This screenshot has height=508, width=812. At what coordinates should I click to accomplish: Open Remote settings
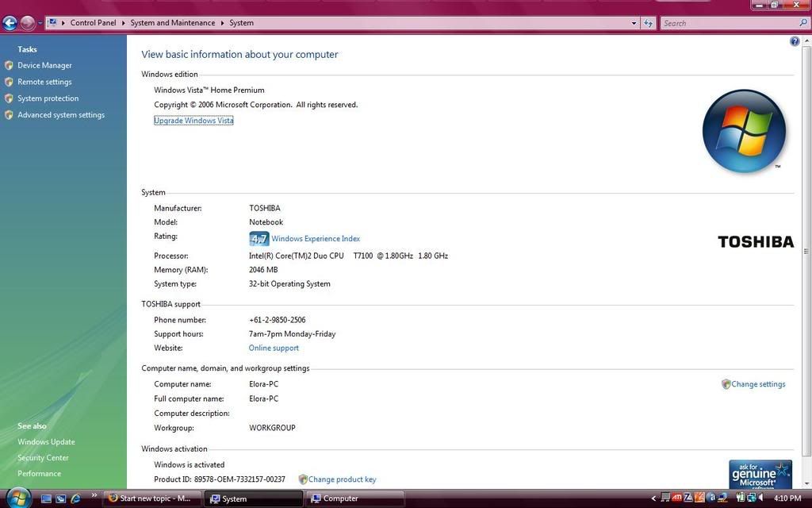(x=44, y=82)
